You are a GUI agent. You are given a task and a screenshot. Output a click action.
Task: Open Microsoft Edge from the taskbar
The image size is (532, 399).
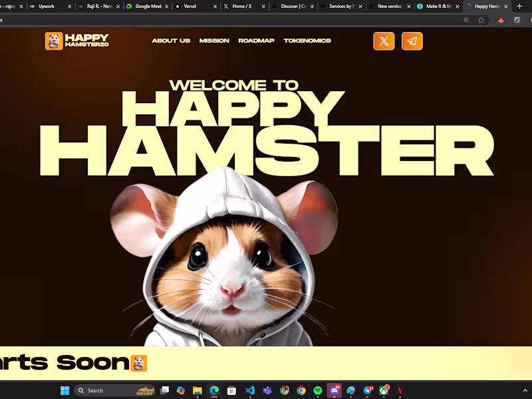tap(213, 390)
